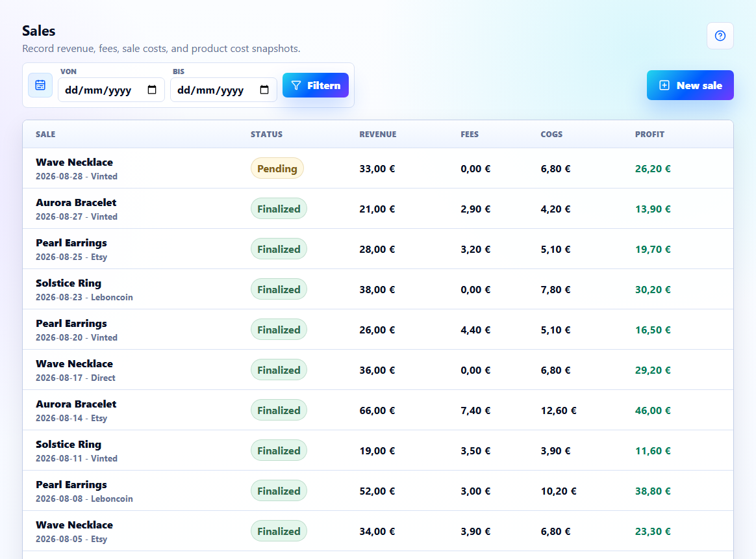Screen dimensions: 756x559
Task: Click the 46,00 € profit value
Action: pyautogui.click(x=653, y=411)
